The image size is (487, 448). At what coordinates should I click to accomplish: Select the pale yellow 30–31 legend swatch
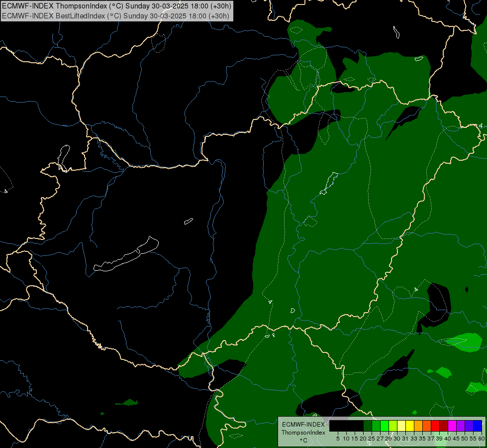click(401, 426)
